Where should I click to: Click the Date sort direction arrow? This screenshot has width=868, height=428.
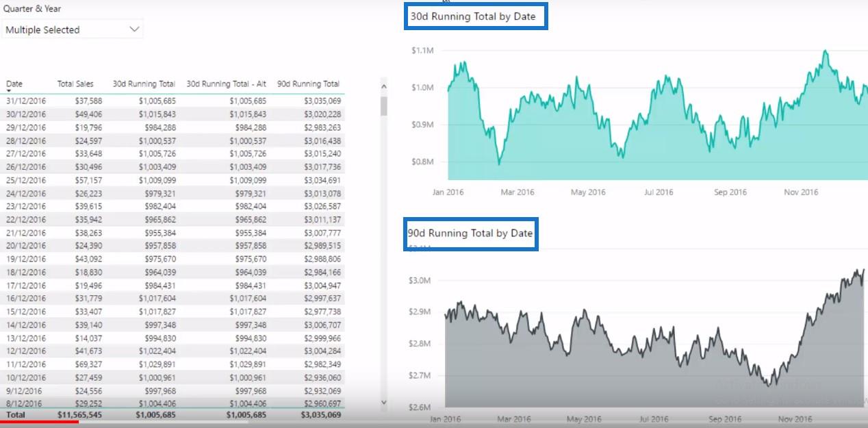point(10,90)
